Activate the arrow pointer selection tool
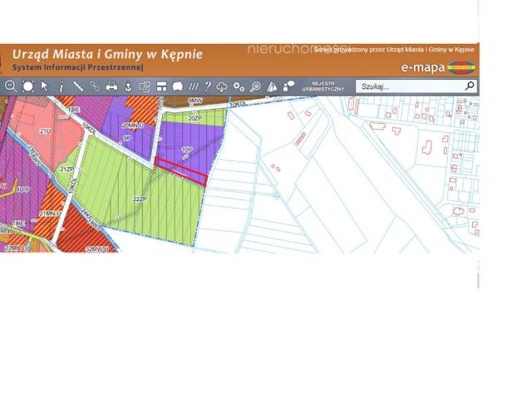The width and height of the screenshot is (532, 399). tap(45, 86)
